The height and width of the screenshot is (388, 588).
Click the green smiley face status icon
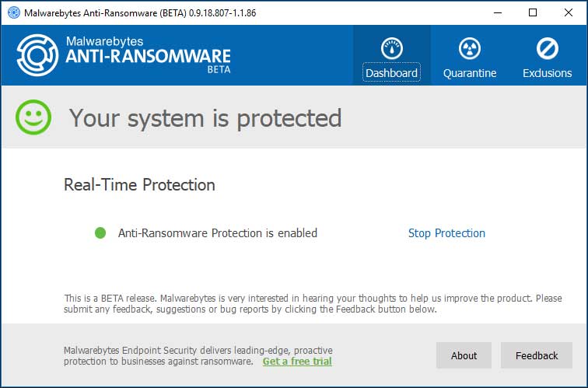(x=33, y=117)
